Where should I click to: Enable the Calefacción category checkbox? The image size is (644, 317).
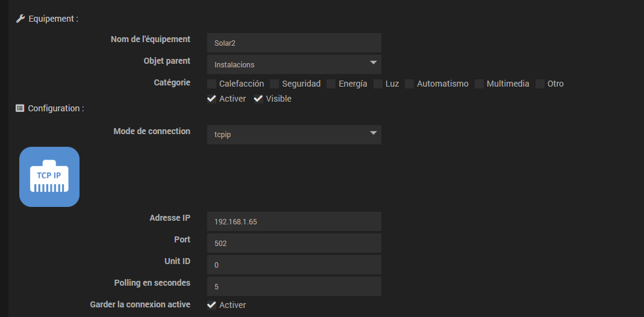pos(211,84)
